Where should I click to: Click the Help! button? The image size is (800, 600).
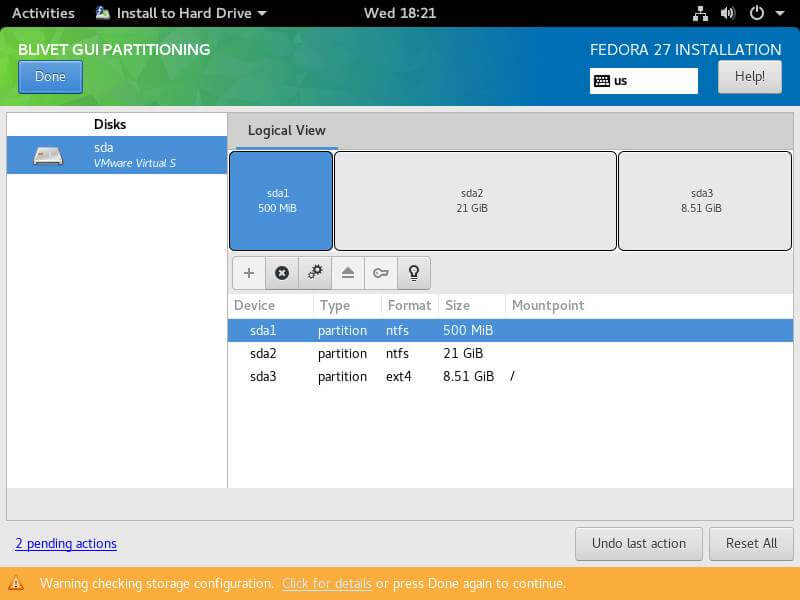tap(749, 77)
